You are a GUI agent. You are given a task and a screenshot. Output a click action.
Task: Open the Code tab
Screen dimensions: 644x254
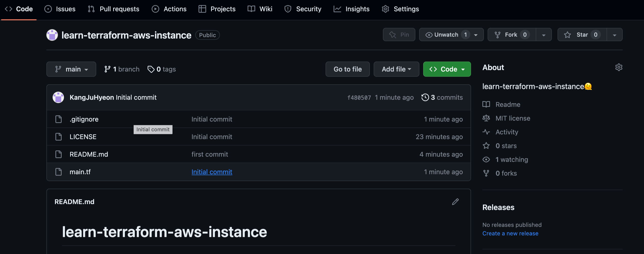pos(19,9)
